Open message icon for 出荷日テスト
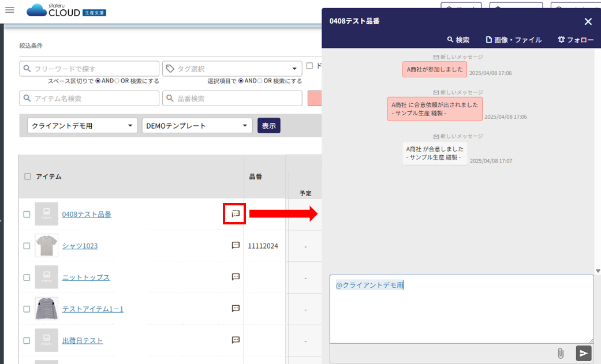Viewport: 601px width, 364px height. click(x=236, y=340)
